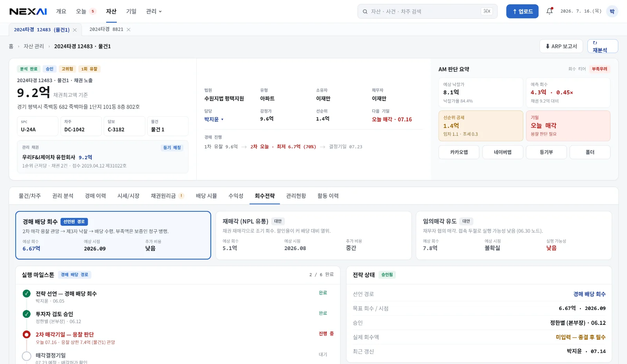Image resolution: width=627 pixels, height=364 pixels.
Task: Click the 차주 DC-1042 chip
Action: [81, 126]
